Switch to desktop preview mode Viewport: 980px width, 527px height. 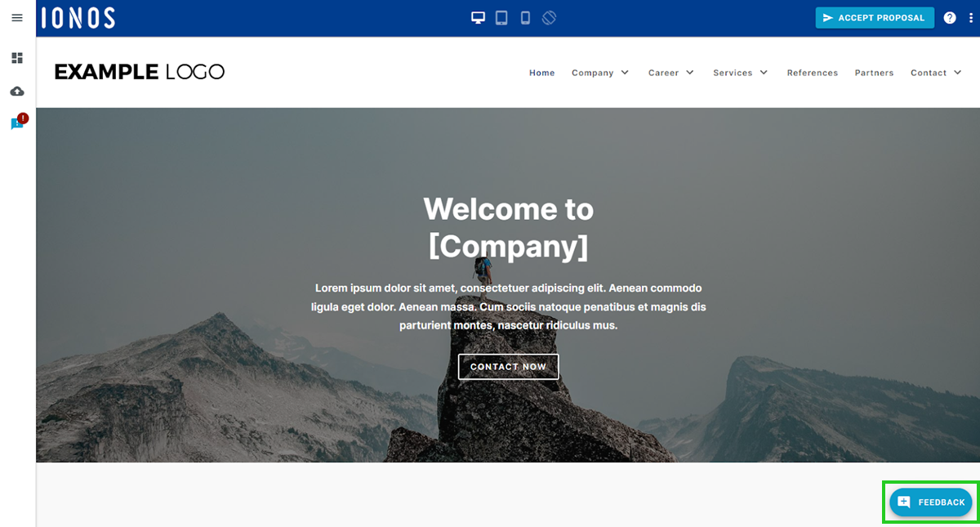pos(477,16)
